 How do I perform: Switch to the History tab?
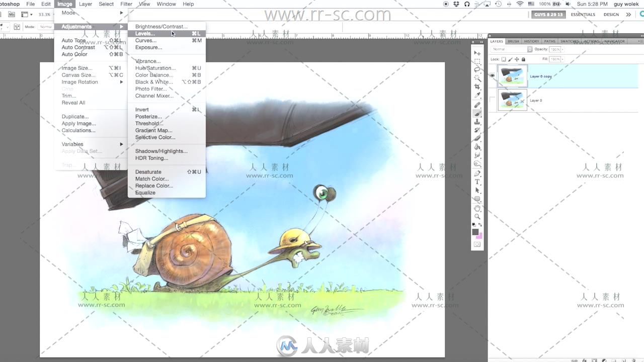[531, 41]
